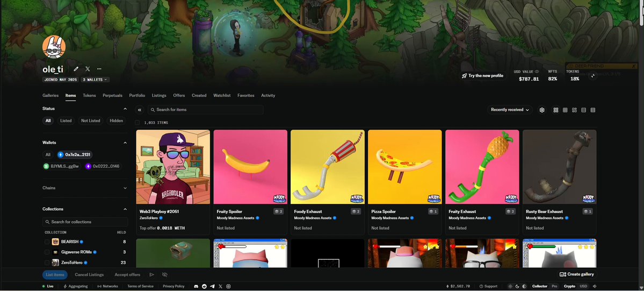Open the Galleries tab
This screenshot has width=644, height=291.
coord(50,96)
